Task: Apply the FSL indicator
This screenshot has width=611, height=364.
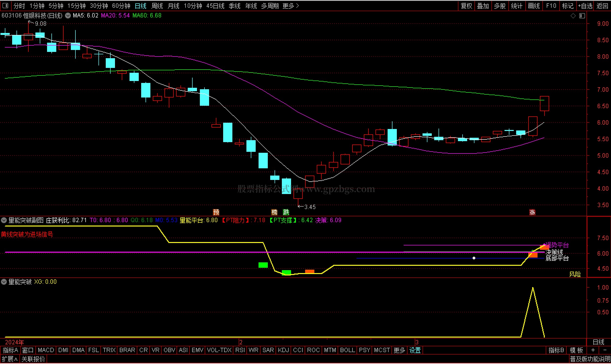Action: 93,350
